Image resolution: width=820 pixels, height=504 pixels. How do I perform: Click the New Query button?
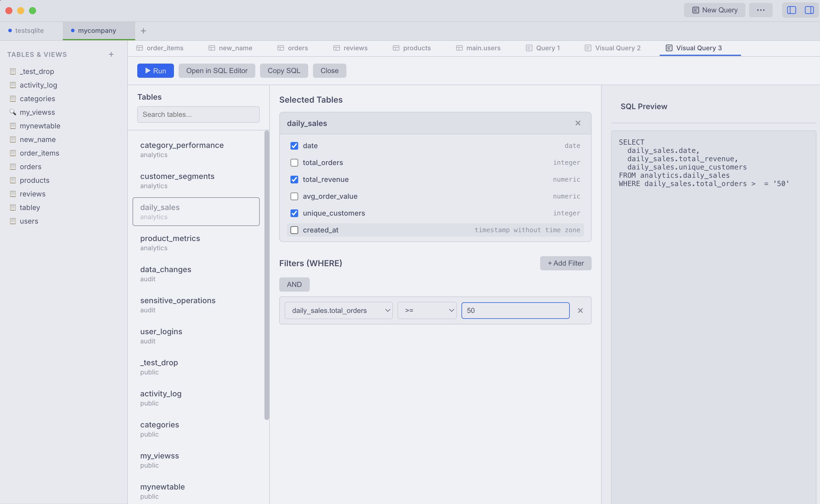tap(714, 10)
